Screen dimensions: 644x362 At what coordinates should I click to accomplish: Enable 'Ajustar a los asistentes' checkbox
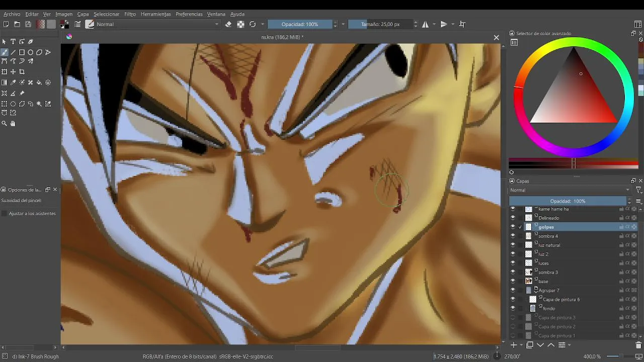click(5, 214)
